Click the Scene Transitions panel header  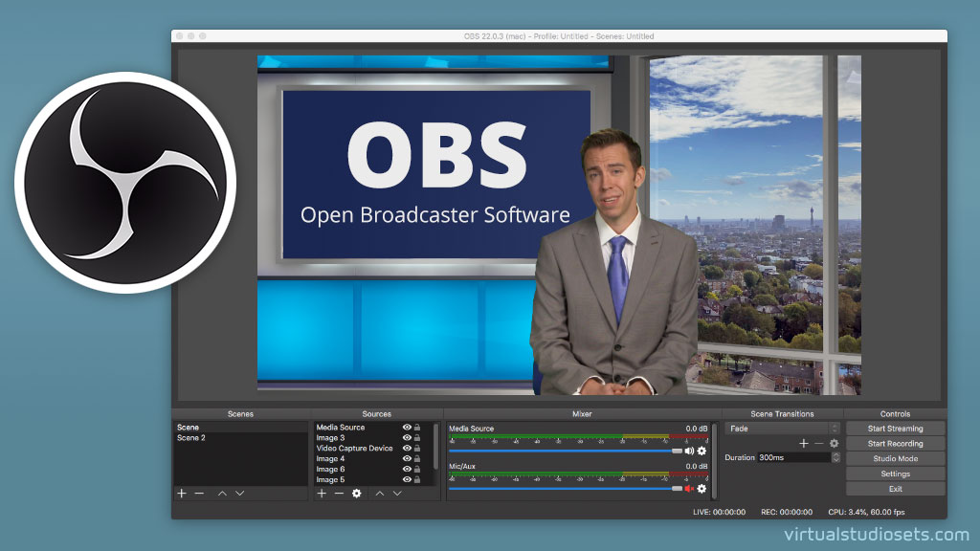(x=782, y=414)
